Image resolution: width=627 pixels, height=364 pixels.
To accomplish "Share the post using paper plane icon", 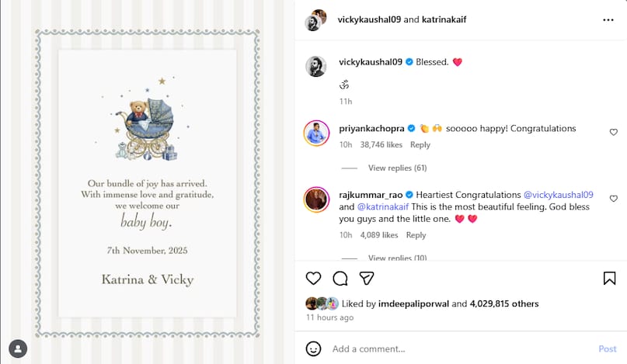I will click(x=367, y=278).
